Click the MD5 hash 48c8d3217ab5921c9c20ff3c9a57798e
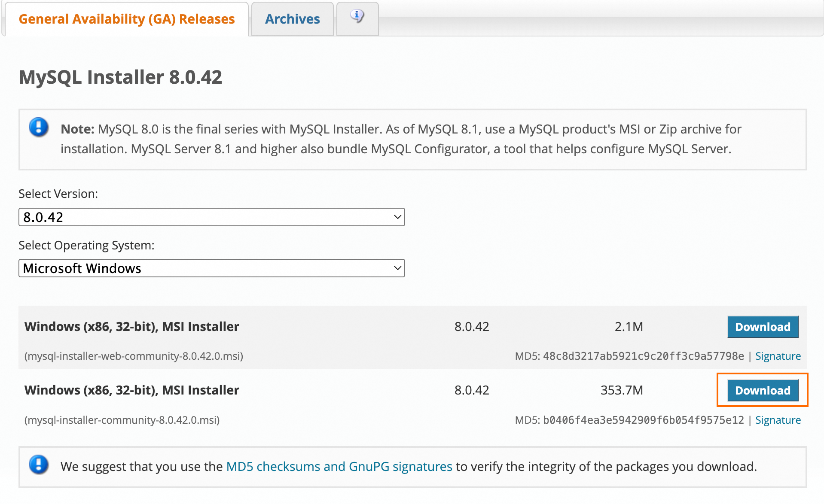Image resolution: width=824 pixels, height=504 pixels. 643,356
